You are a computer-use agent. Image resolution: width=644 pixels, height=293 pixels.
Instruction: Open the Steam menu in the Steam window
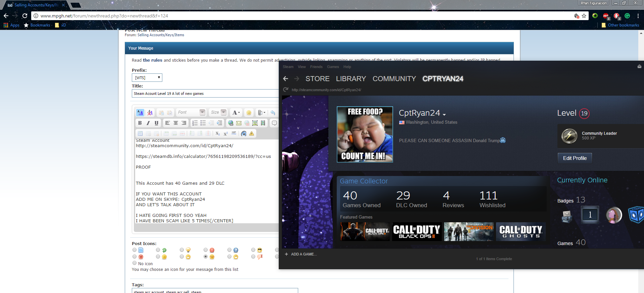(288, 67)
